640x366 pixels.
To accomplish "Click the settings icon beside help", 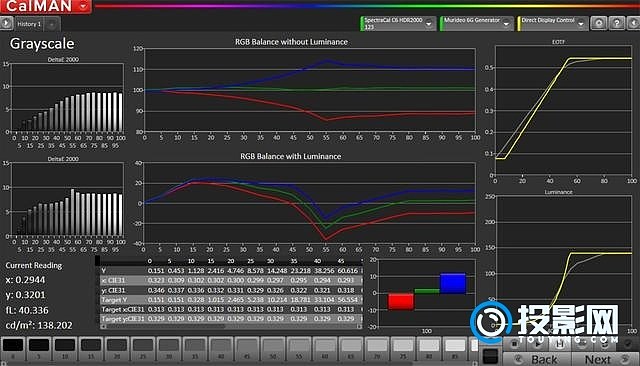I will click(x=599, y=23).
